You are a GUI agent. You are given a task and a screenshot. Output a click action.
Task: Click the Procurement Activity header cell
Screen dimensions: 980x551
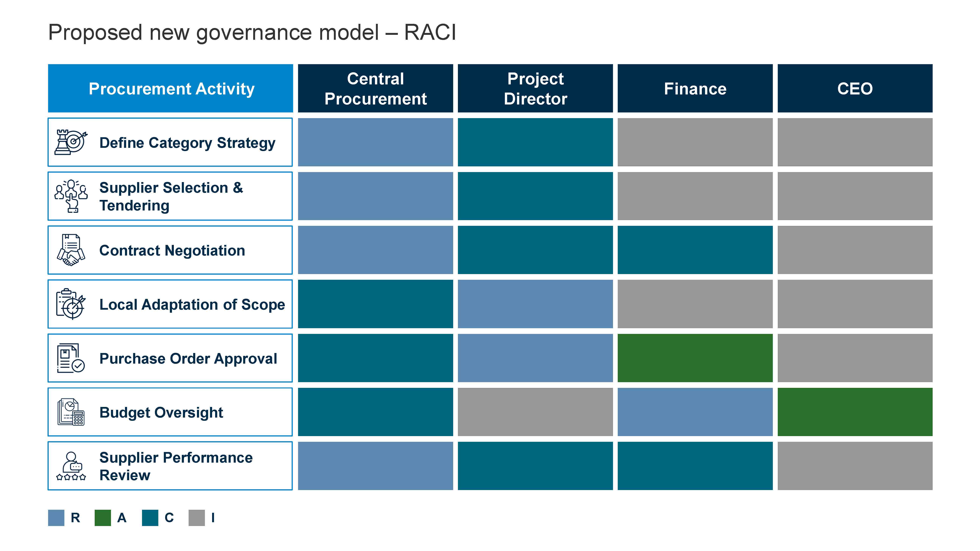(x=170, y=88)
